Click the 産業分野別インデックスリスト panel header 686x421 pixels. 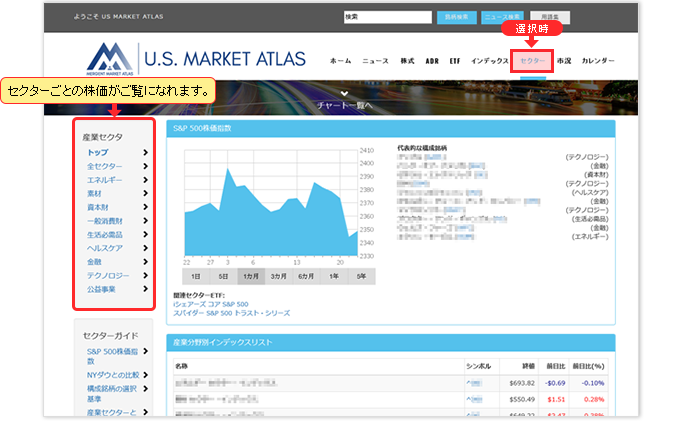(391, 343)
